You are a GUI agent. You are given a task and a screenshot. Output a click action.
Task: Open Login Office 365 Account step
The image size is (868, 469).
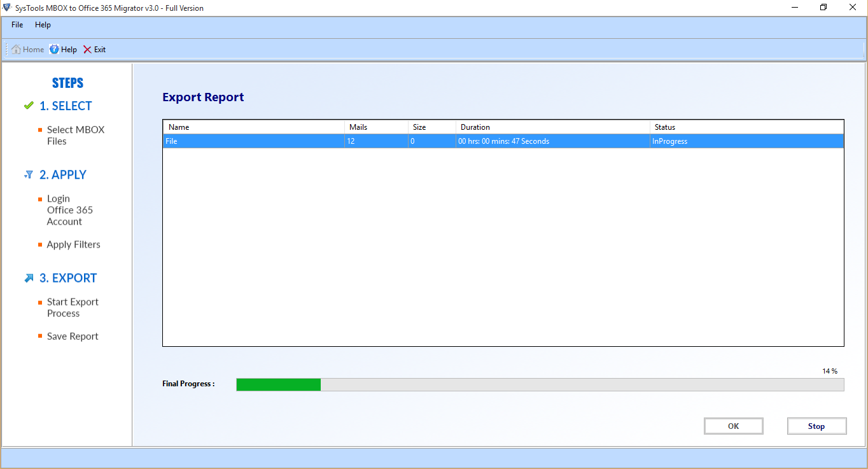(x=69, y=210)
